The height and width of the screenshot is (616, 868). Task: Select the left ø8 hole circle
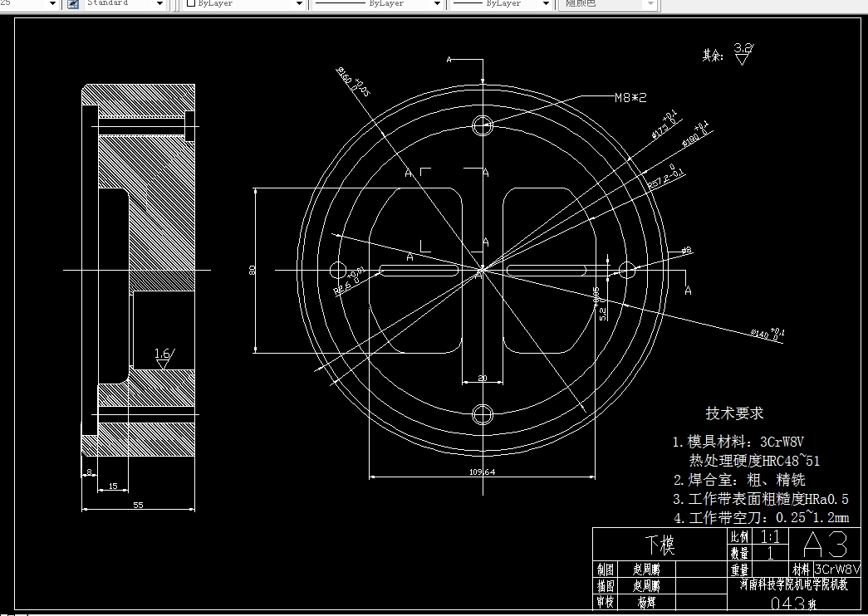338,270
